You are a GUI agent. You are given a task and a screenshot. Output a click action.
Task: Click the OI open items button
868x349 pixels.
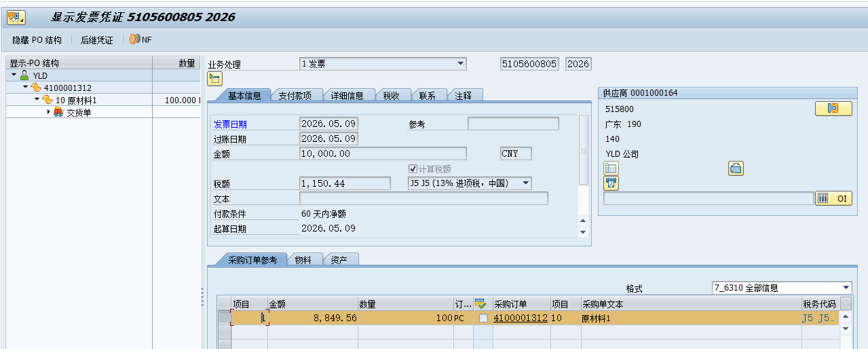point(833,198)
